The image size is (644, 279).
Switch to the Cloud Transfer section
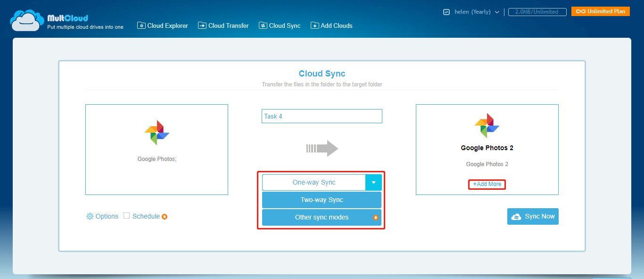pyautogui.click(x=223, y=25)
